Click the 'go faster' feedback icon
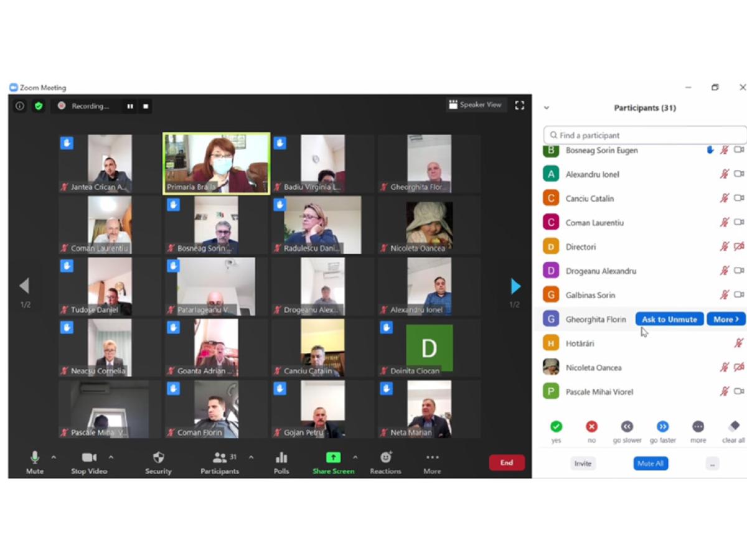Screen dimensions: 747x560 (x=662, y=427)
